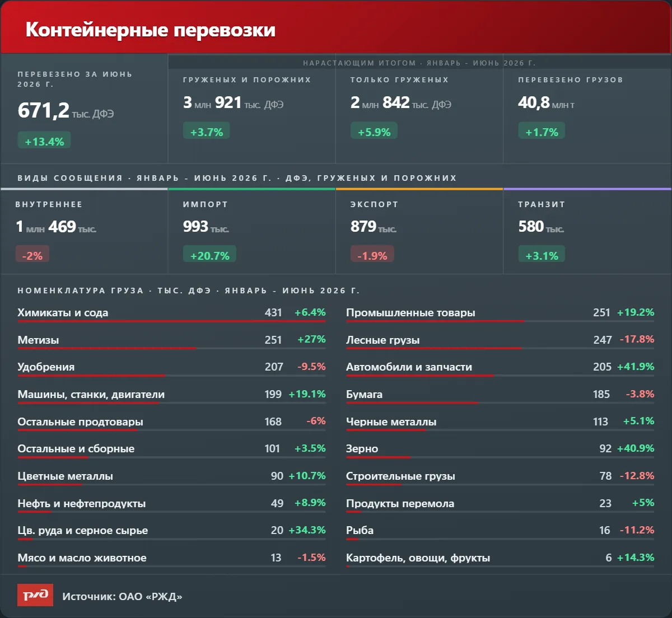Viewport: 672px width, 618px height.
Task: Click the 'Источник: ОАО «РЖД»' text
Action: point(122,596)
